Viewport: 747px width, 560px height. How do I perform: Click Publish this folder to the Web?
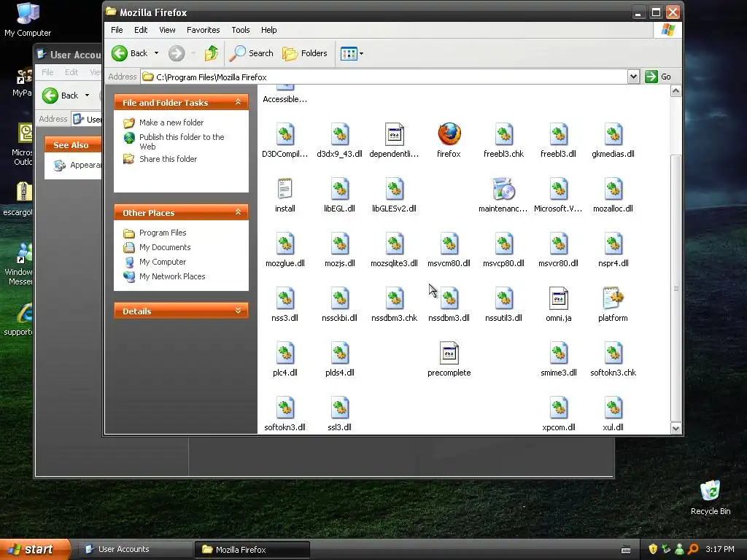[x=182, y=141]
